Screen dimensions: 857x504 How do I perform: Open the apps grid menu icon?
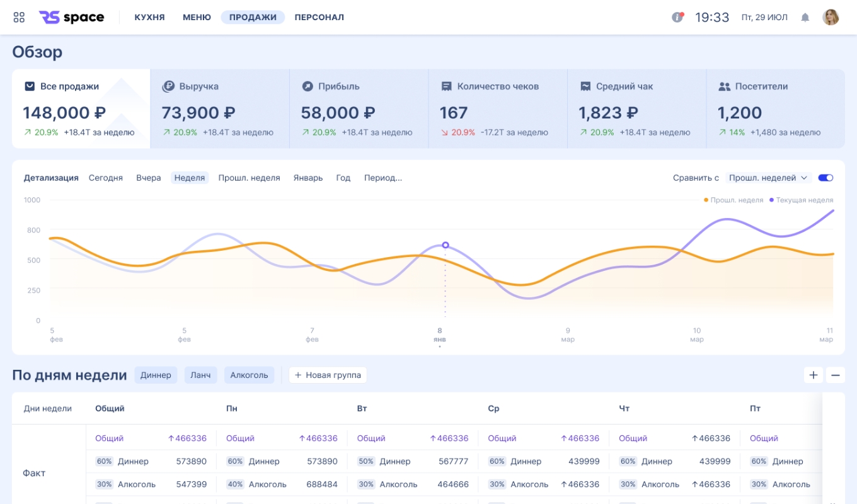19,18
